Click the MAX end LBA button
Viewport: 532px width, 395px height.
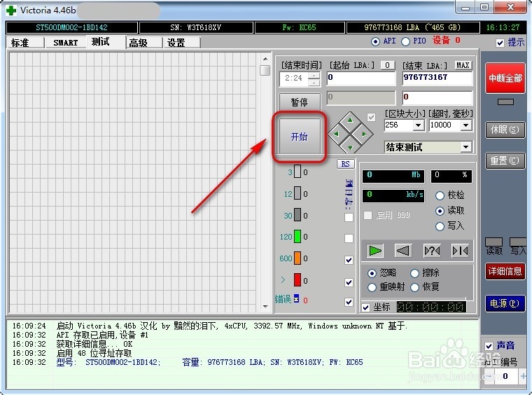[x=463, y=65]
